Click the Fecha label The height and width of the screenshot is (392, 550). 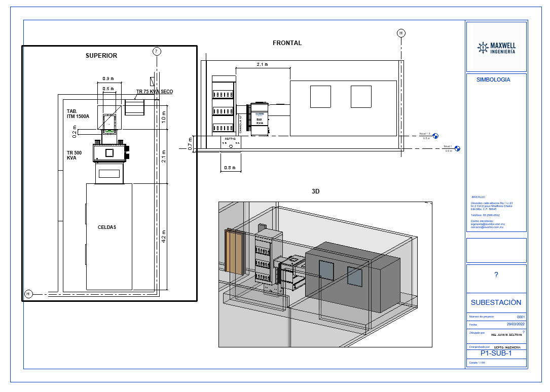point(473,325)
